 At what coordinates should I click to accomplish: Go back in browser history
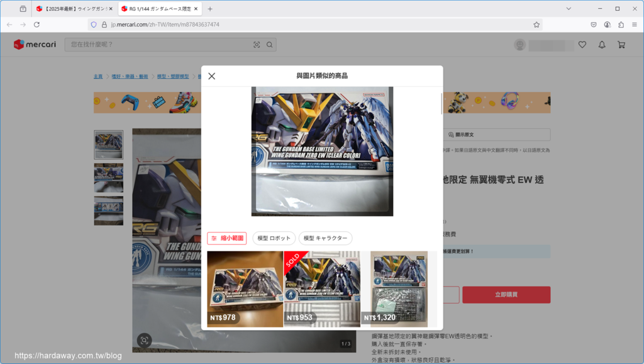coord(9,25)
